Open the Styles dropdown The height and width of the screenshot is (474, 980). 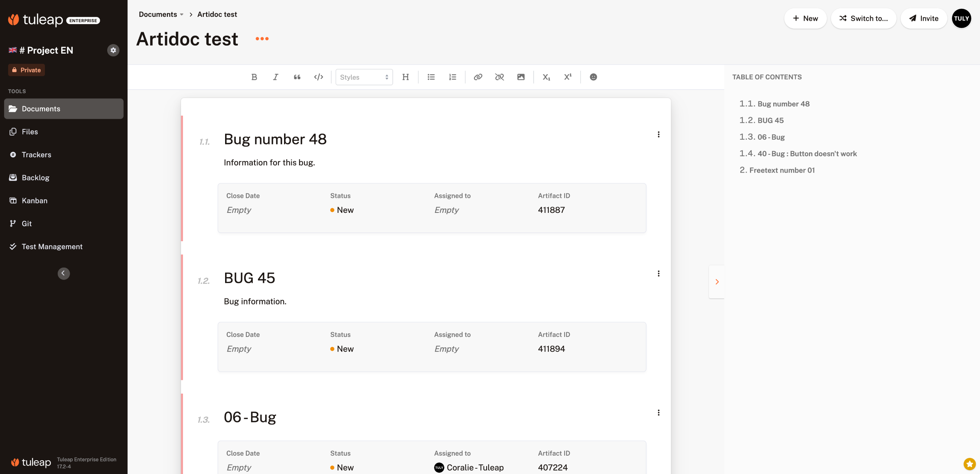coord(364,77)
